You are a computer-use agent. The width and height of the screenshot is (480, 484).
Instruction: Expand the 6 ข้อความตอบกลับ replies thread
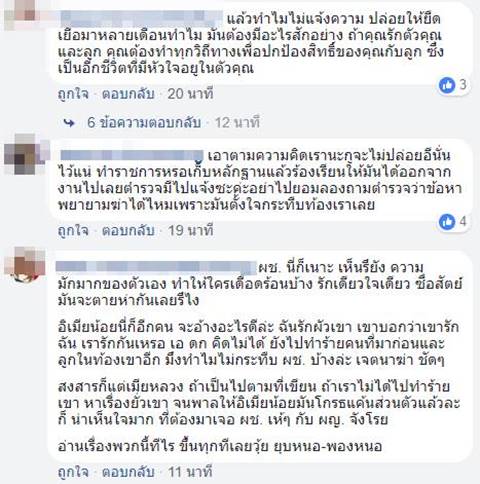144,123
